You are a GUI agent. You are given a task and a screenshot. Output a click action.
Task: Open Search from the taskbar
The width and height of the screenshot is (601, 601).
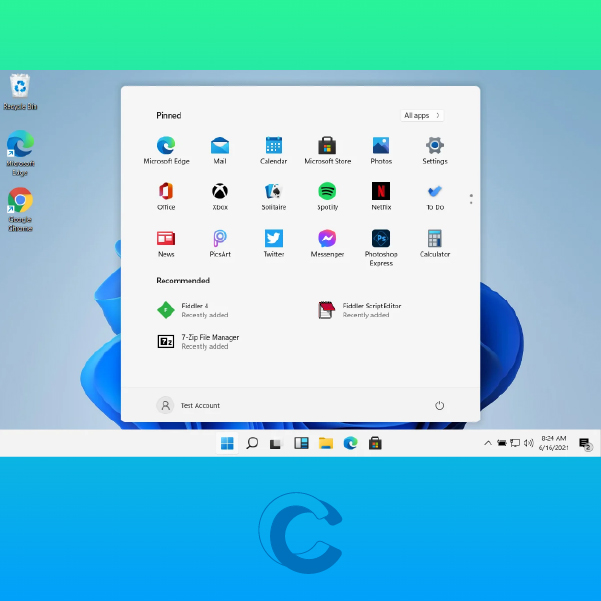252,443
